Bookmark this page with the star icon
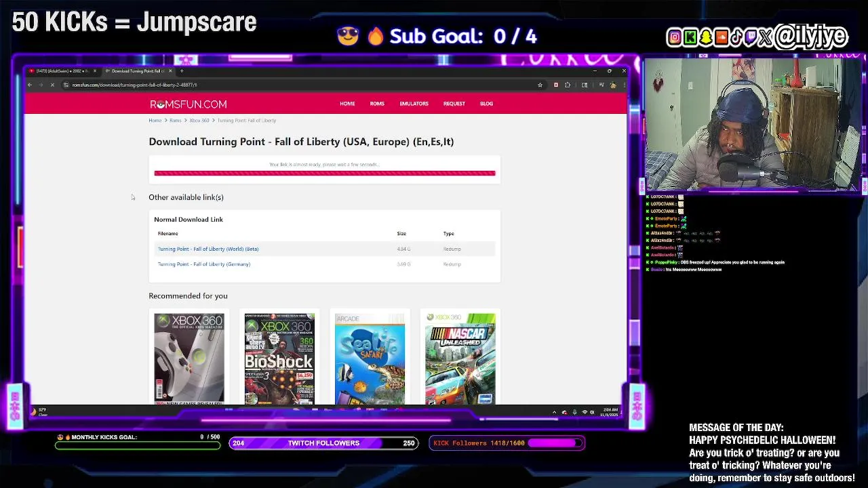Viewport: 868px width, 488px height. [x=540, y=85]
